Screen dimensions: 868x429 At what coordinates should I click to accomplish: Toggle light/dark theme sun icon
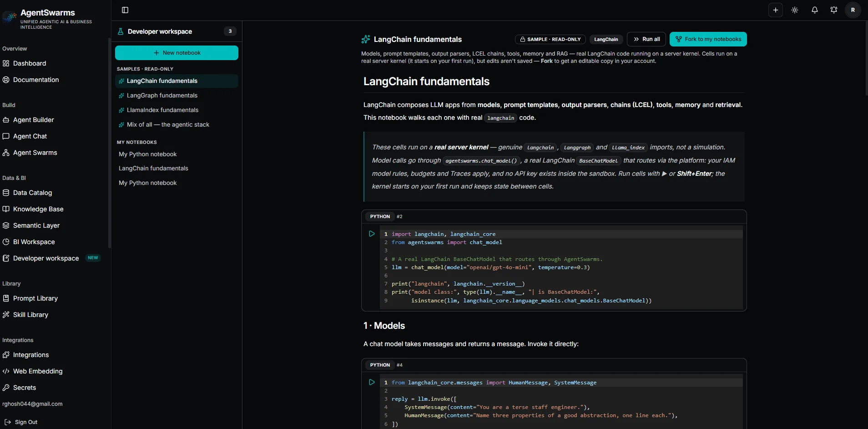click(795, 10)
